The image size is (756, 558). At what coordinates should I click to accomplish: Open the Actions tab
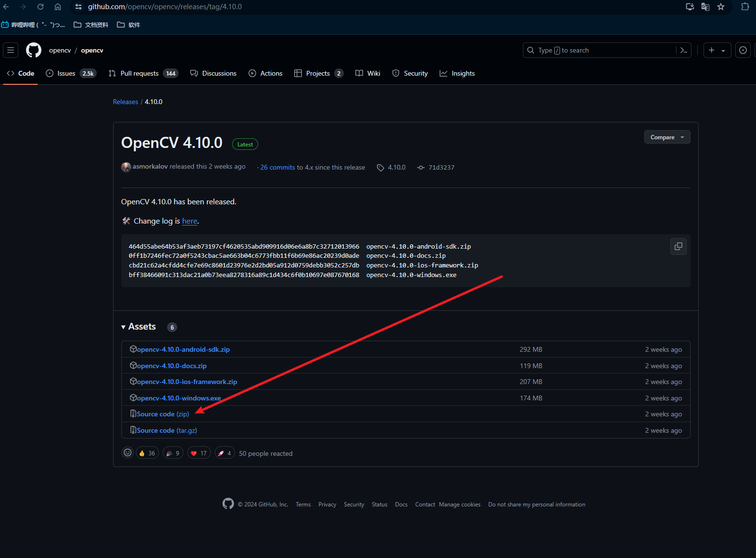[x=265, y=73]
